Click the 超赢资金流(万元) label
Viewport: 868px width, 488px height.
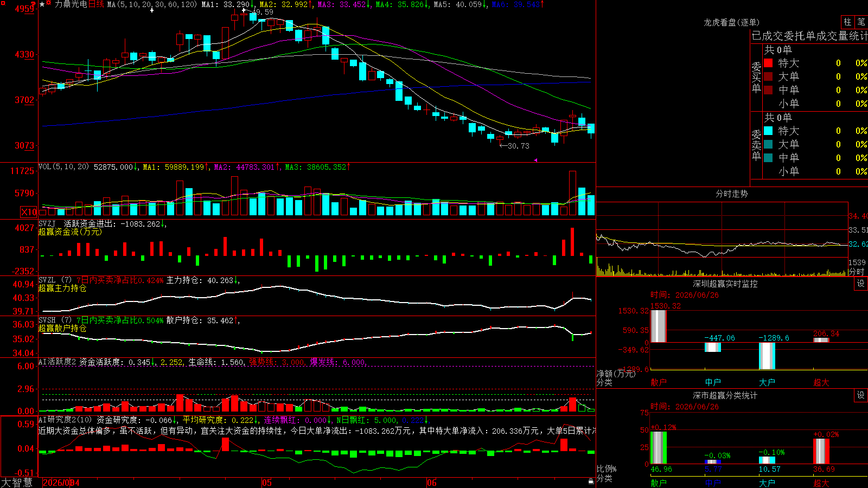(x=70, y=232)
